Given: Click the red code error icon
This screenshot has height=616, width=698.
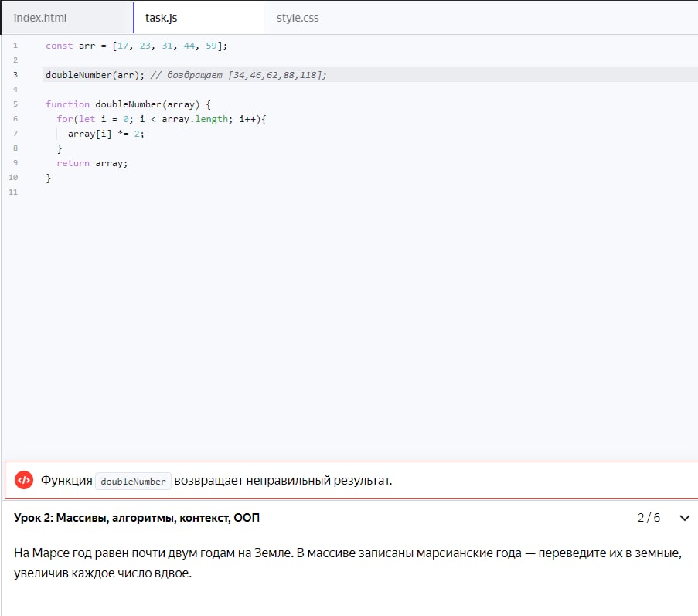Looking at the screenshot, I should [24, 480].
